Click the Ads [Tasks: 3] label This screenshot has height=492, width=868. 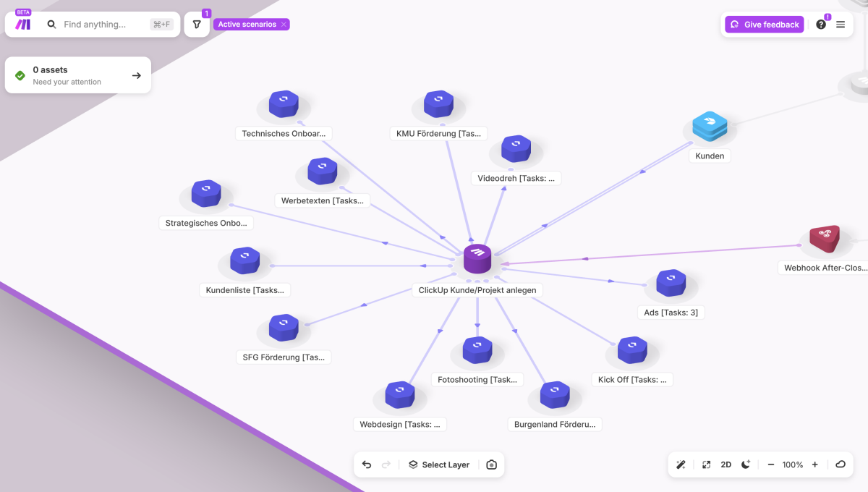(671, 313)
